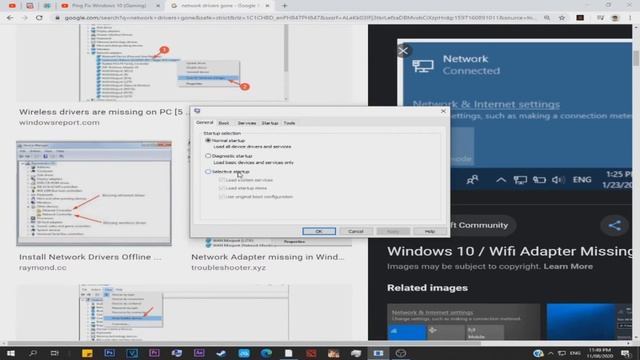Open After Effects from the taskbar
The image size is (640, 360).
pyautogui.click(x=199, y=353)
